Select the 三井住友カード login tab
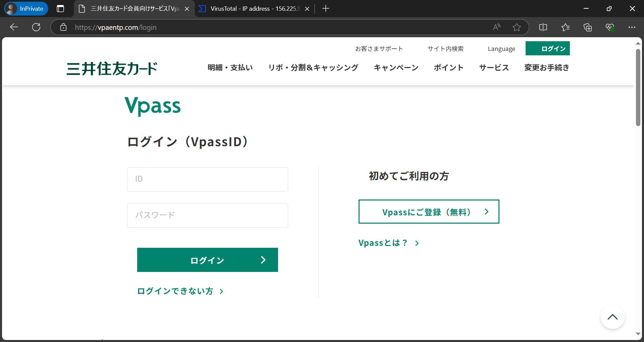The height and width of the screenshot is (342, 644). 134,9
